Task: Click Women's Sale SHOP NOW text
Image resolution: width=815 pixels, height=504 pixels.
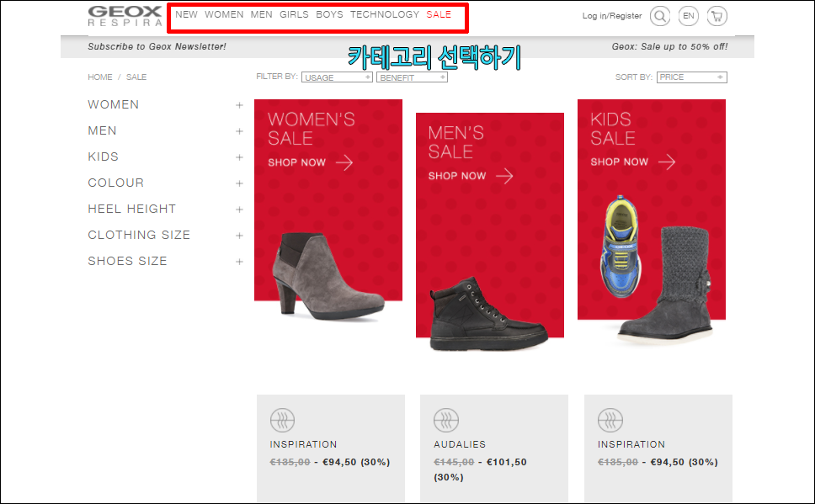Action: point(297,162)
